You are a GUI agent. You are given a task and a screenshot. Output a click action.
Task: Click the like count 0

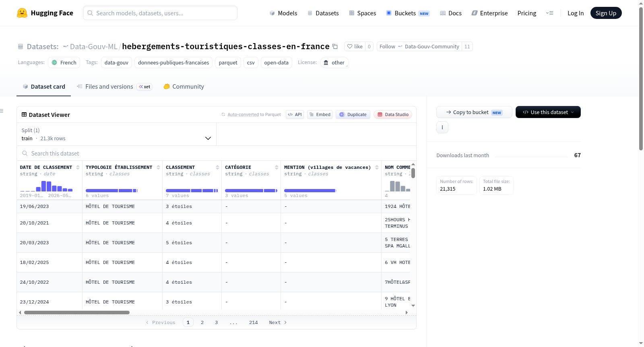(369, 46)
